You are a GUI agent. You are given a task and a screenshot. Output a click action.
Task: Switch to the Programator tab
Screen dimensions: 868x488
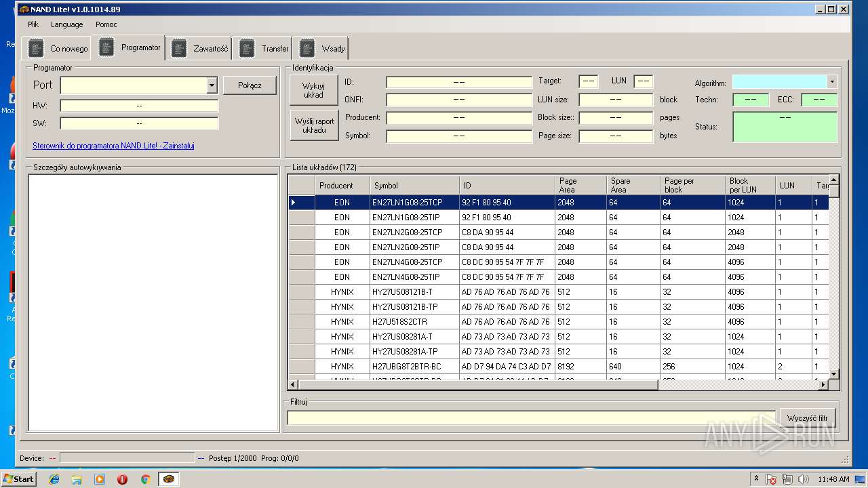[130, 47]
